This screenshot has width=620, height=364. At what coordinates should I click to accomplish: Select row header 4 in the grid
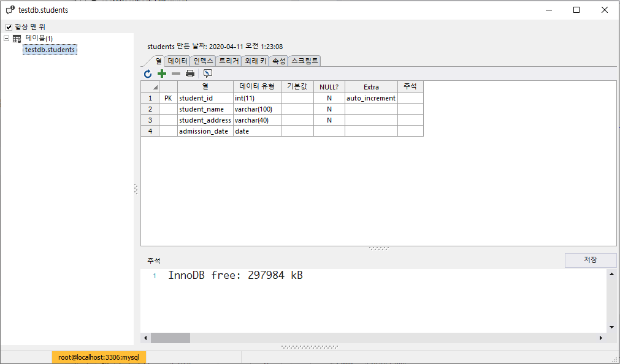click(150, 131)
